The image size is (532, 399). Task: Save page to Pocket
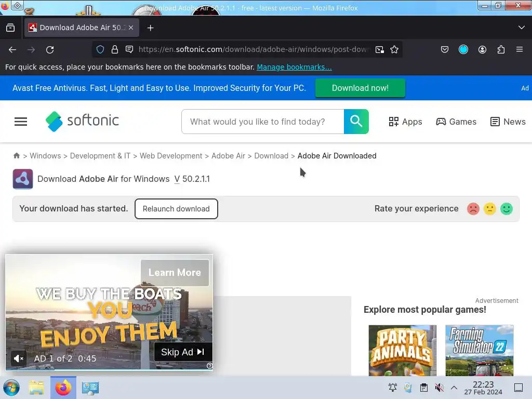point(445,50)
